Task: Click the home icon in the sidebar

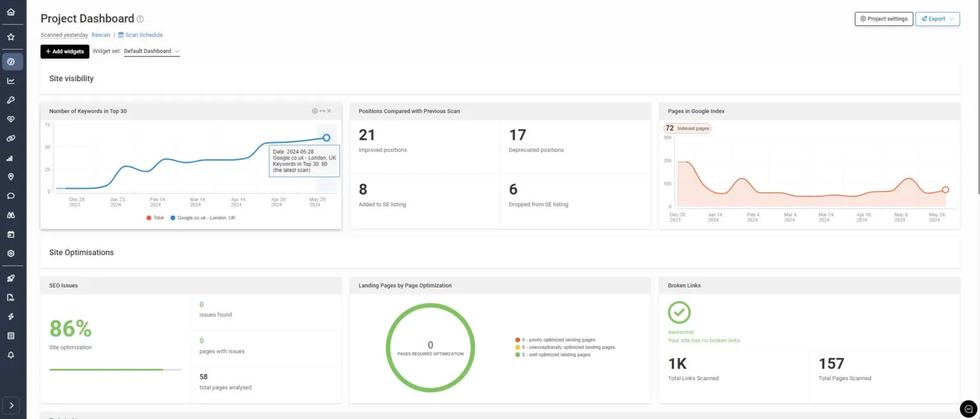Action: coord(11,12)
